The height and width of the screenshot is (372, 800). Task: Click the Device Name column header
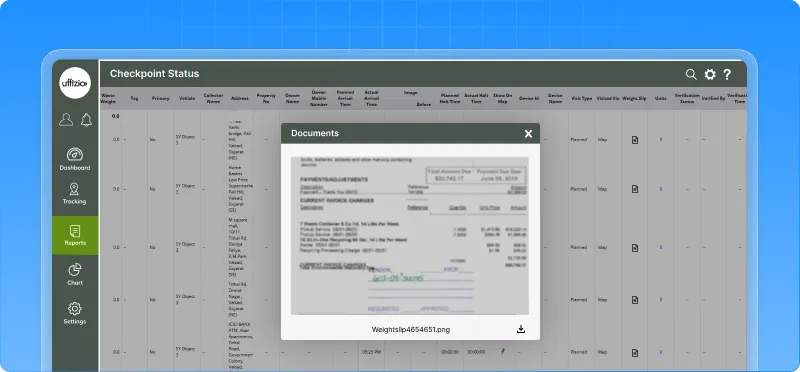(x=555, y=98)
